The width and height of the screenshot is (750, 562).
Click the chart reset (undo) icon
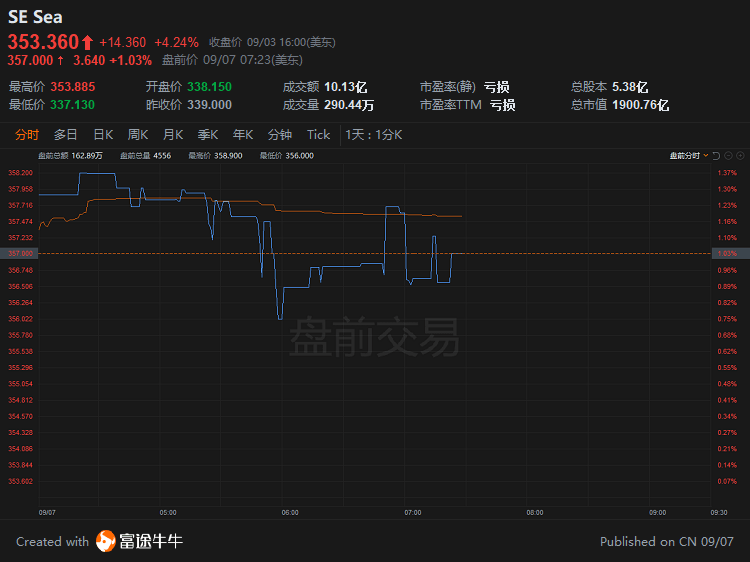(x=717, y=156)
